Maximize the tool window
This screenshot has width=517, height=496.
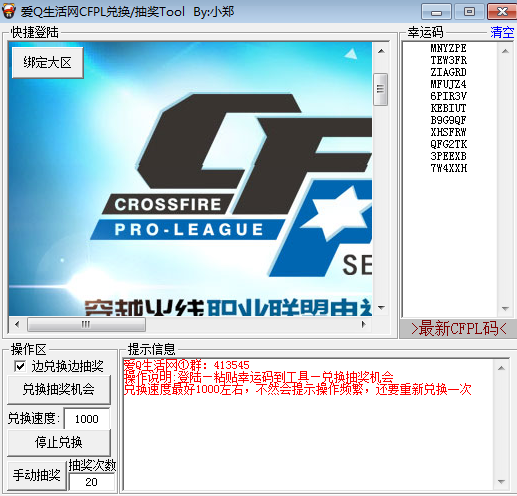click(x=469, y=12)
